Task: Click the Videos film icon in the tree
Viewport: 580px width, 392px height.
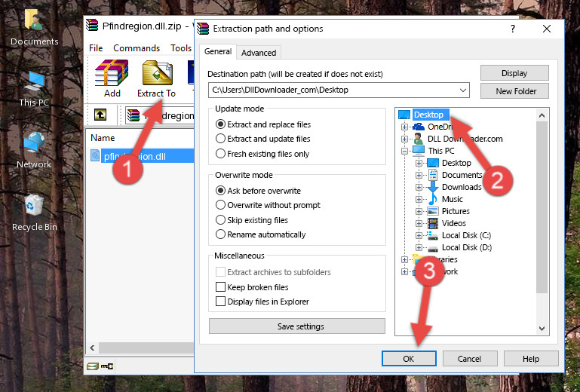Action: [x=433, y=223]
